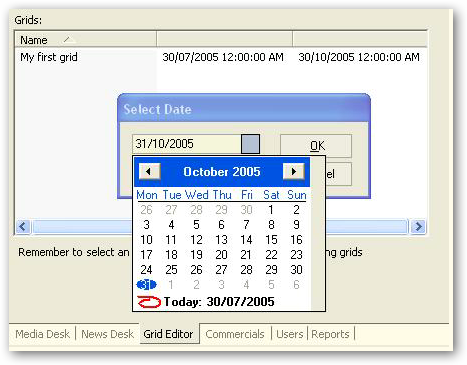
Task: Advance calendar to next month
Action: click(293, 172)
